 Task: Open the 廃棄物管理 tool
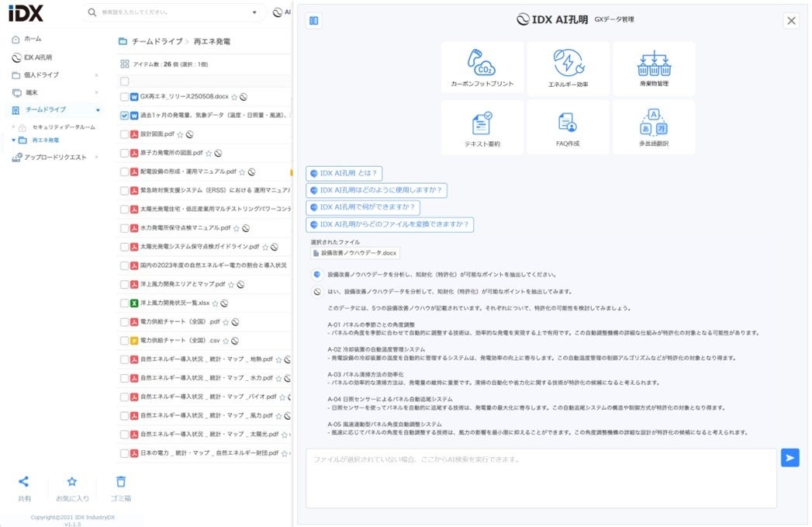(x=654, y=68)
